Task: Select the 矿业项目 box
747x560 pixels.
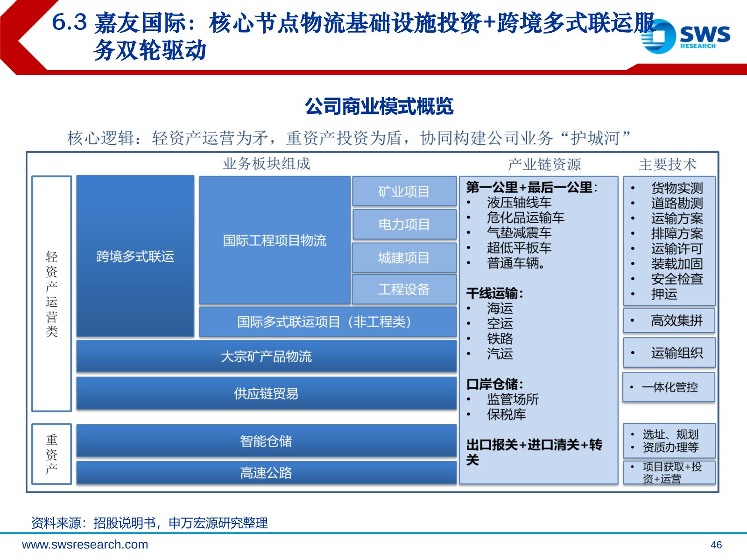Action: click(404, 191)
